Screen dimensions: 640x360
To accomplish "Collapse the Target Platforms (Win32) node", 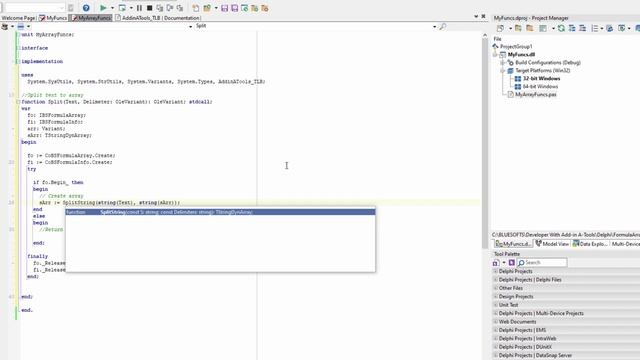I will coord(503,71).
